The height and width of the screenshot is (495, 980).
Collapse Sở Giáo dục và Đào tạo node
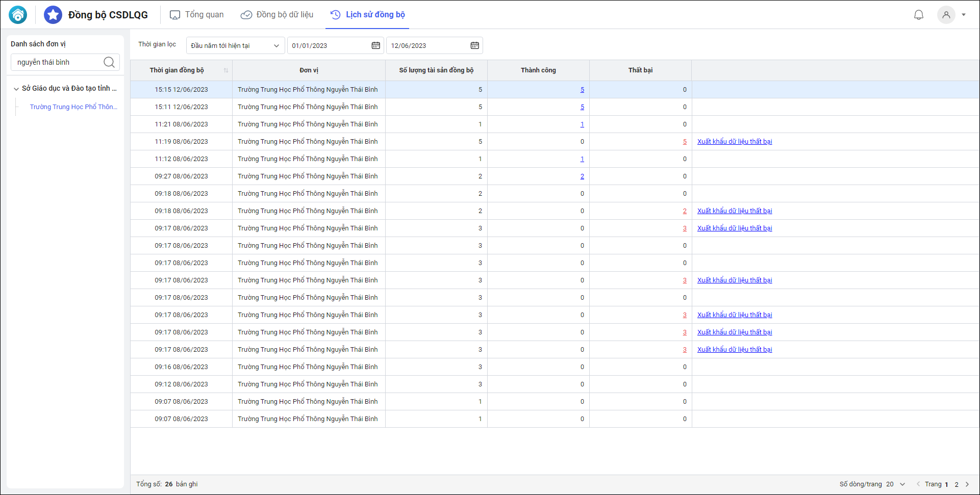(16, 89)
